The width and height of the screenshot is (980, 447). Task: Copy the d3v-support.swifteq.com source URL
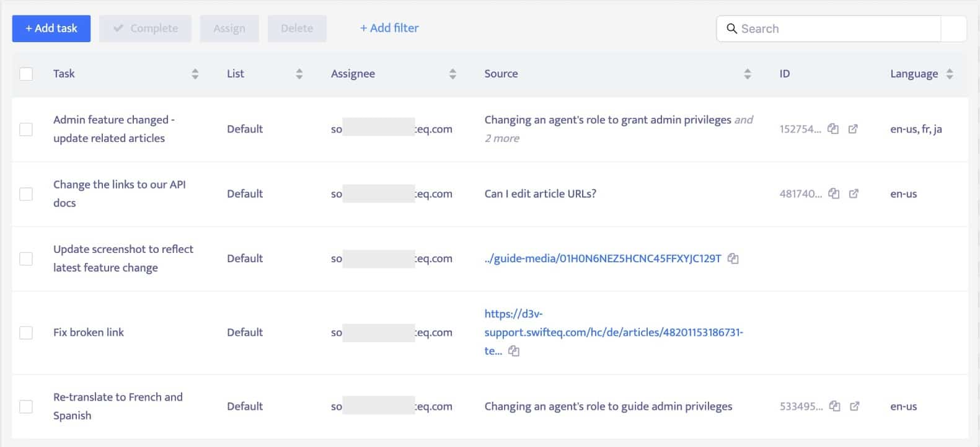[x=514, y=351]
